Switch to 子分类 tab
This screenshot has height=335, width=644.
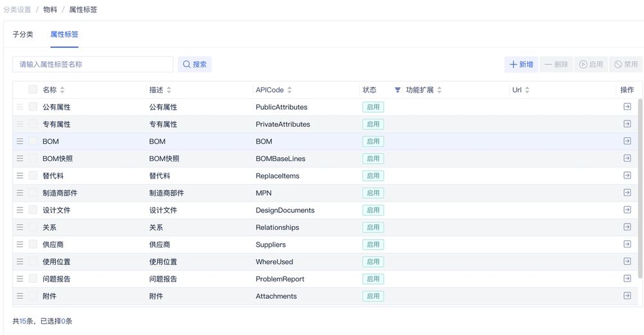click(23, 35)
